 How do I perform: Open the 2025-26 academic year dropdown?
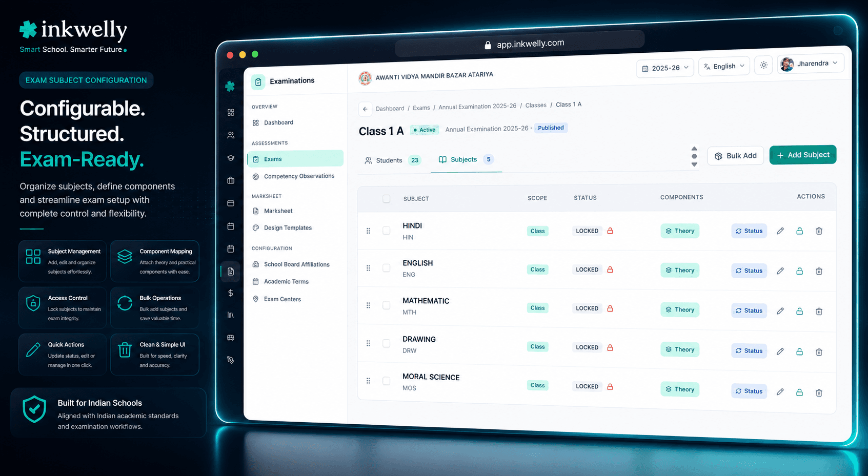point(665,68)
